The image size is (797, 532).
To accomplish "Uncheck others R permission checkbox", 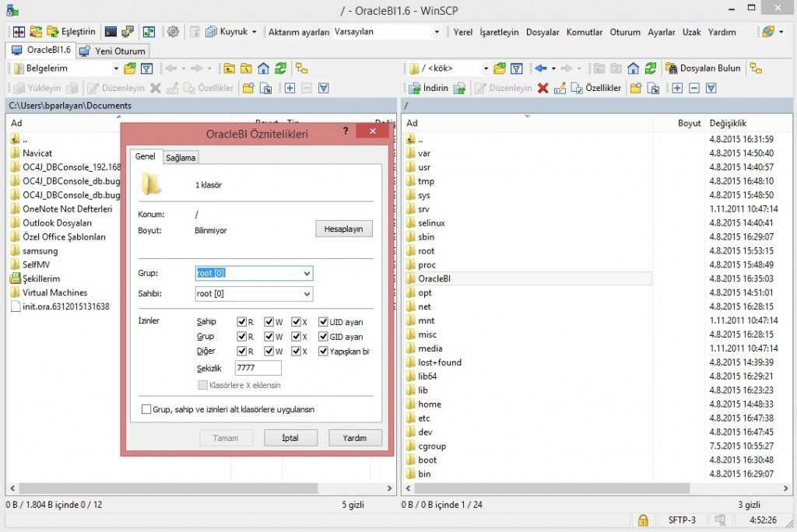I will (242, 351).
